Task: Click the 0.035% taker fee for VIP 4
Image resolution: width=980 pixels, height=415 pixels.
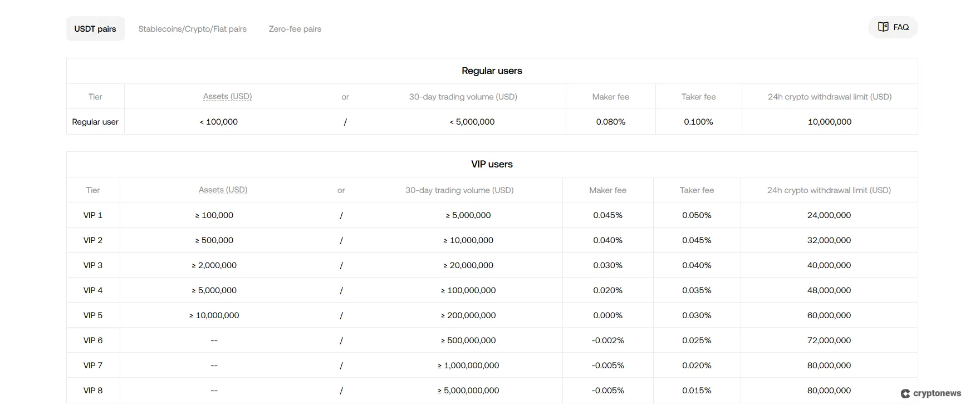Action: click(697, 290)
